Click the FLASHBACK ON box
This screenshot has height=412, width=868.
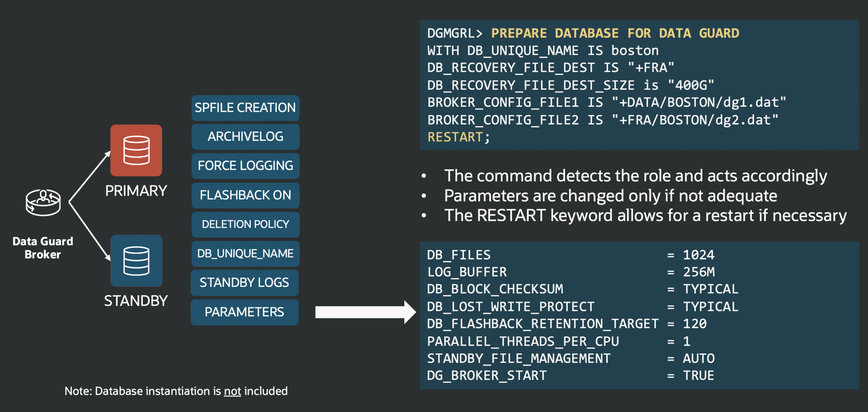point(245,195)
